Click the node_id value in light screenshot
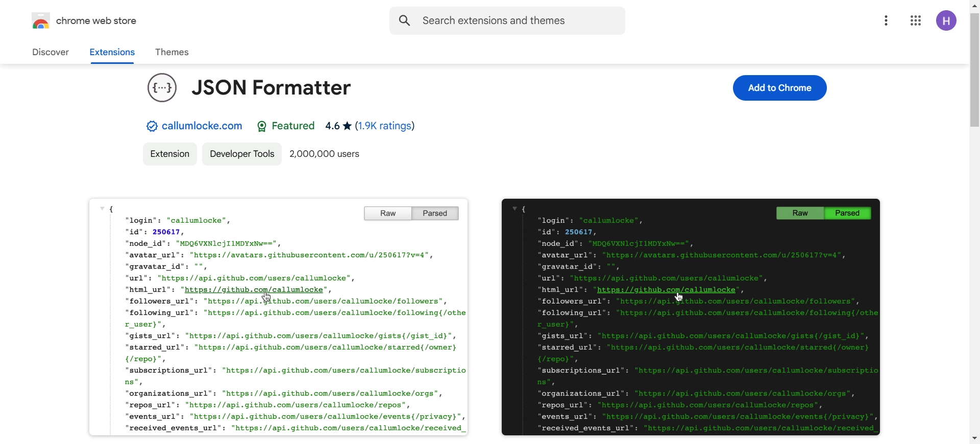This screenshot has width=980, height=444. coord(227,244)
